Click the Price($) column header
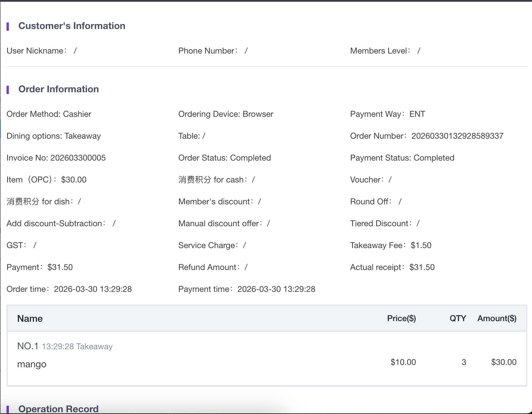Viewport: 532px width, 414px height. pyautogui.click(x=401, y=318)
